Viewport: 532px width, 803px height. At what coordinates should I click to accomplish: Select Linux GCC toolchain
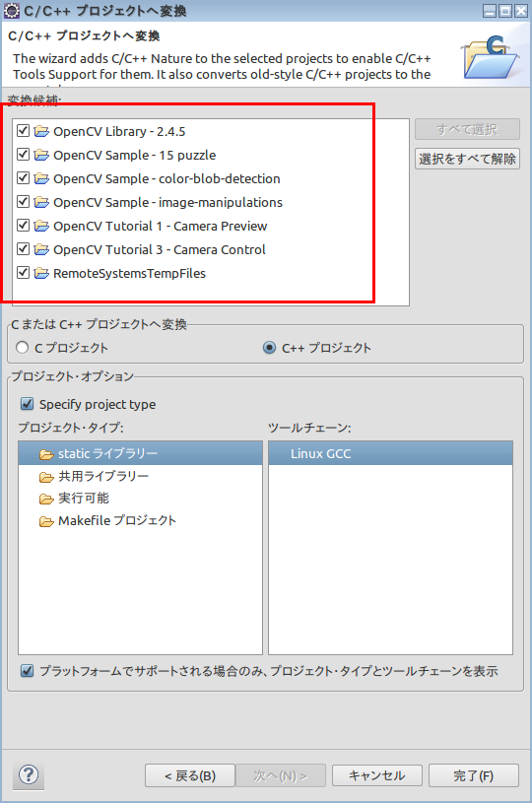click(x=391, y=454)
